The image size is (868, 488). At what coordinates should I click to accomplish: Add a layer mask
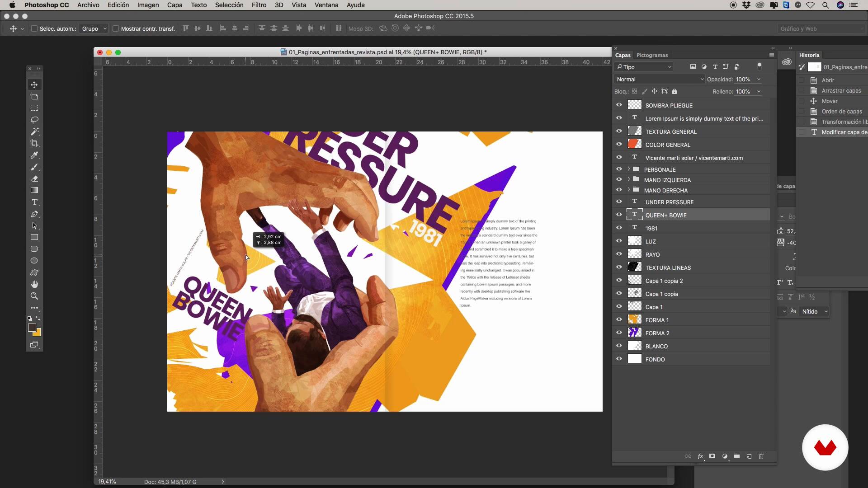[x=712, y=456]
